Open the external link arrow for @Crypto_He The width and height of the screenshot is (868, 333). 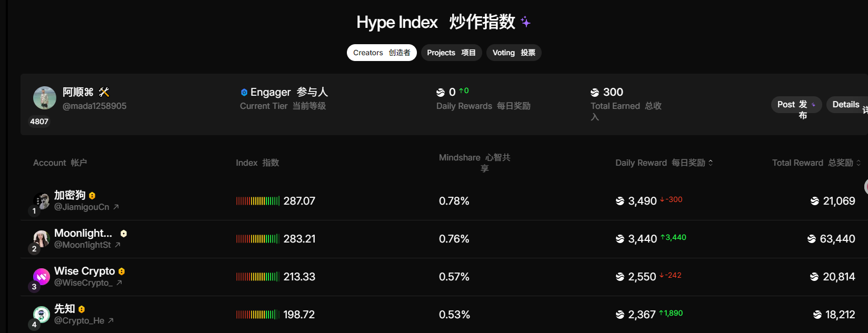pyautogui.click(x=111, y=321)
